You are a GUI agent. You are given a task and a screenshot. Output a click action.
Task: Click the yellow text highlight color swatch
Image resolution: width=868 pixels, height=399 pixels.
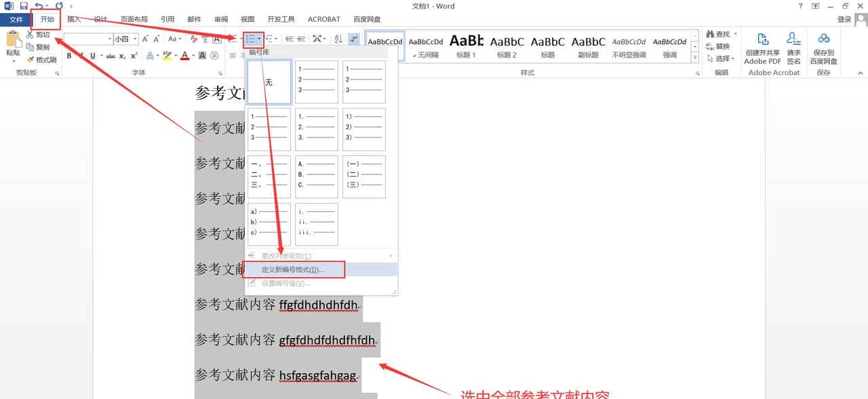click(165, 57)
